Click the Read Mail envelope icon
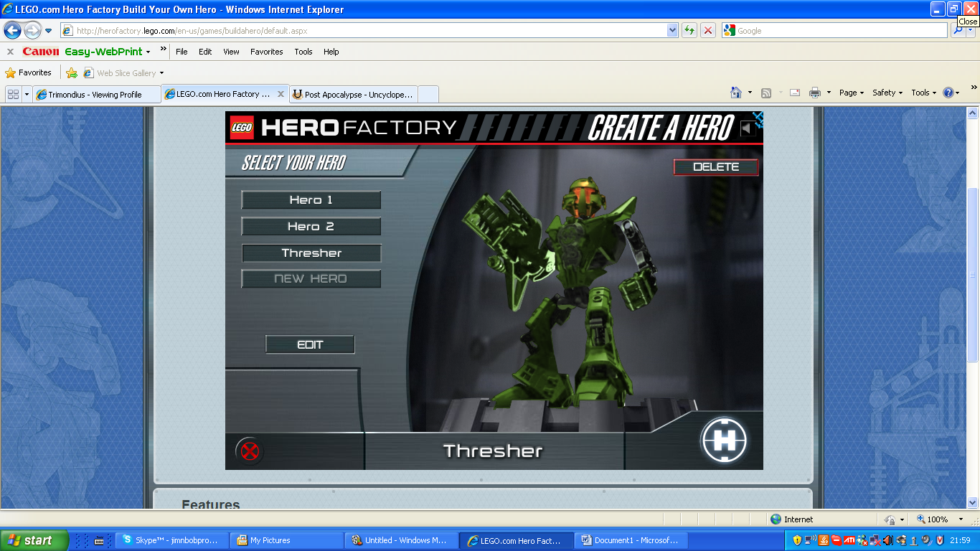Image resolution: width=980 pixels, height=551 pixels. (x=795, y=93)
